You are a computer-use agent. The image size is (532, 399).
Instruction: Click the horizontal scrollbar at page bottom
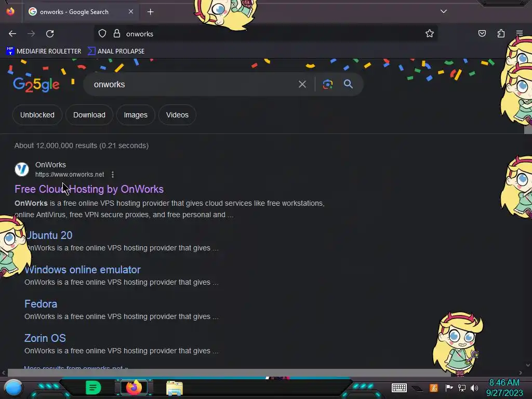229,373
